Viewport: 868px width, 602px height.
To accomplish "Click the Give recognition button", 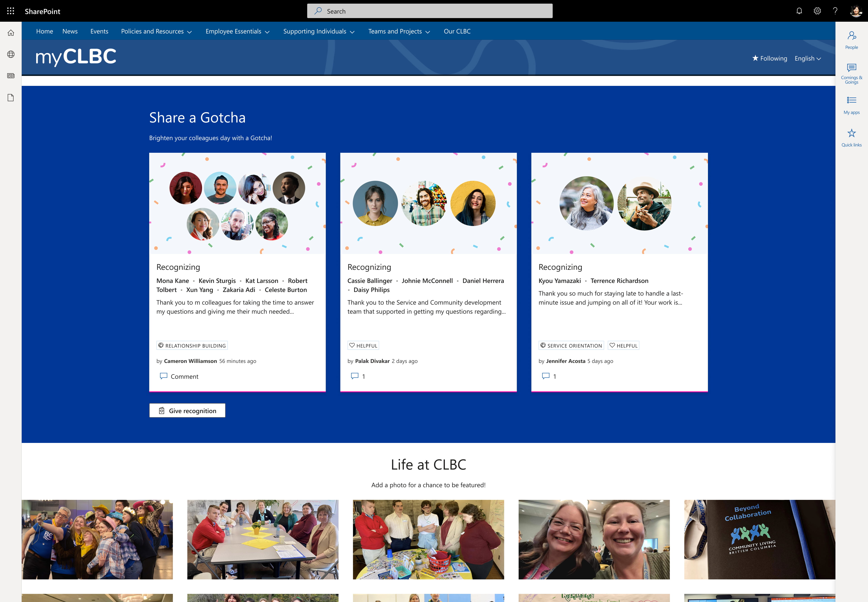I will point(187,410).
